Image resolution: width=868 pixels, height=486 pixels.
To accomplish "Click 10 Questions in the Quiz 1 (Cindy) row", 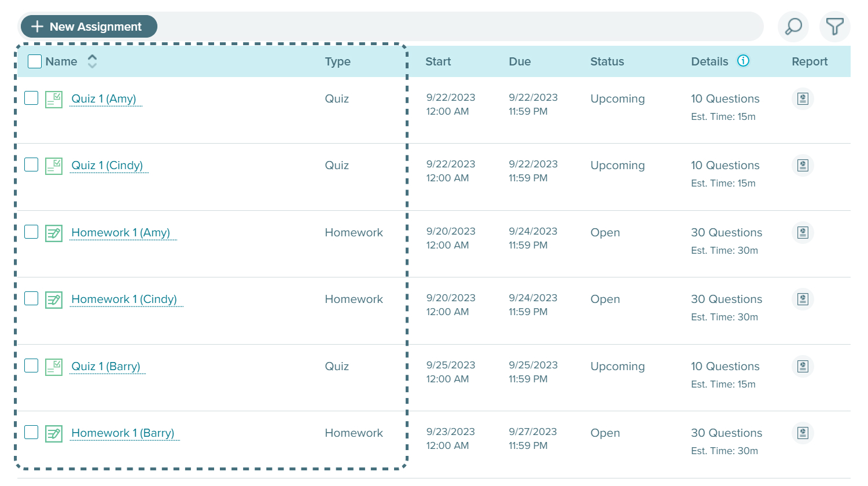I will point(725,166).
